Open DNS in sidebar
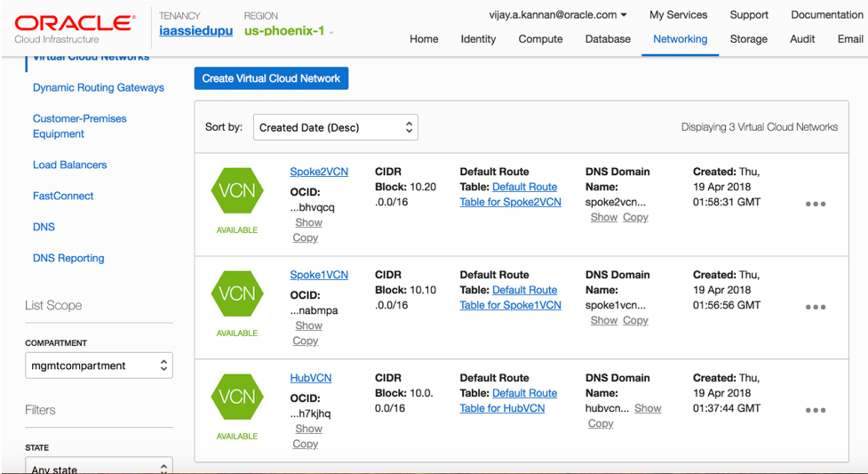The width and height of the screenshot is (868, 474). tap(44, 227)
